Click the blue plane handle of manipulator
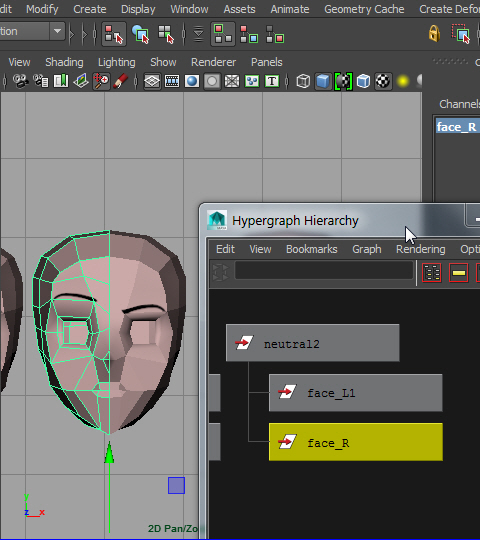Image resolution: width=480 pixels, height=540 pixels. click(x=176, y=485)
